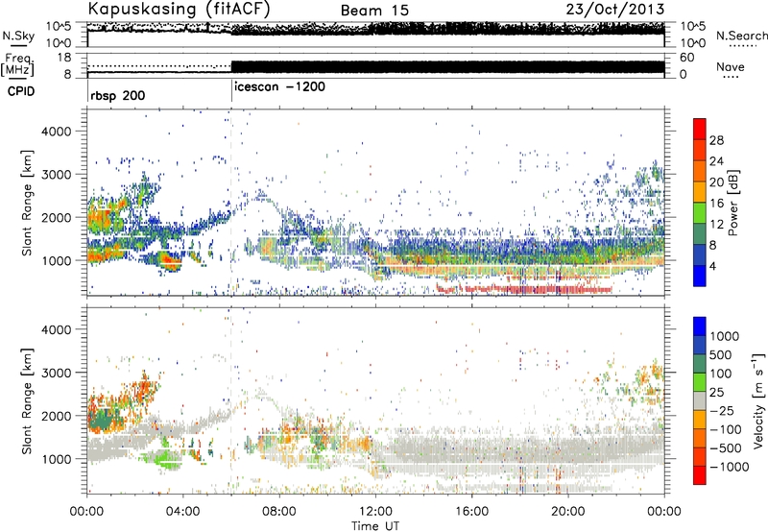Click the Freq. [MHz] axis label
Viewport: 768px width, 532px height.
[x=17, y=64]
